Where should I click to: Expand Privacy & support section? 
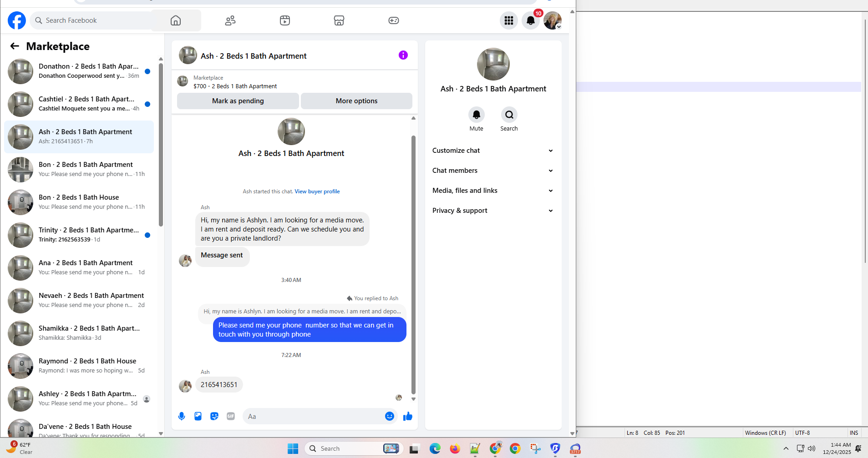coord(493,211)
